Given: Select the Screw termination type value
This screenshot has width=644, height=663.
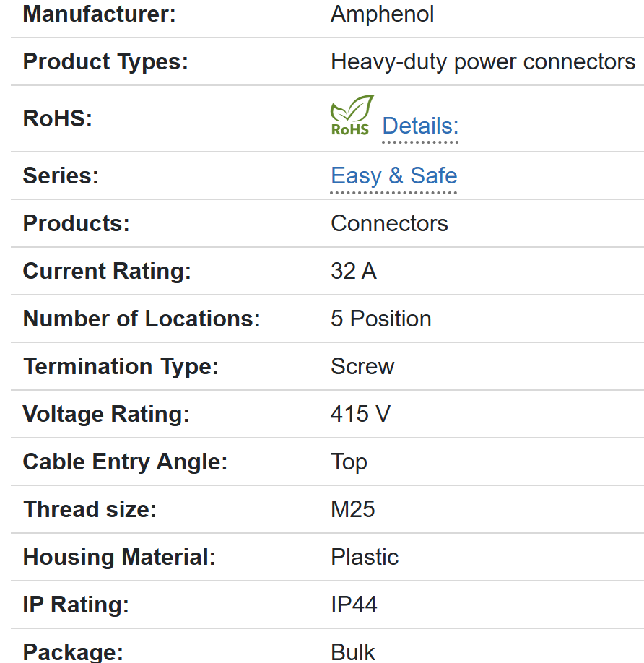Looking at the screenshot, I should (x=362, y=366).
